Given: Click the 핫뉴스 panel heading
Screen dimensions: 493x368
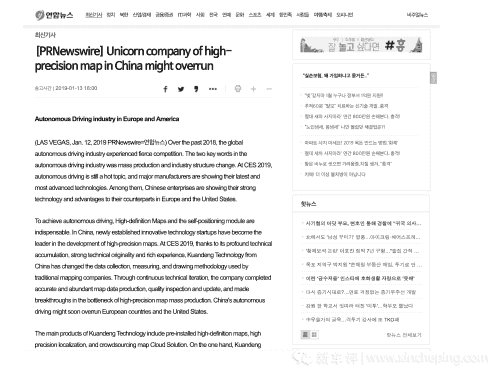Looking at the screenshot, I should tap(309, 204).
